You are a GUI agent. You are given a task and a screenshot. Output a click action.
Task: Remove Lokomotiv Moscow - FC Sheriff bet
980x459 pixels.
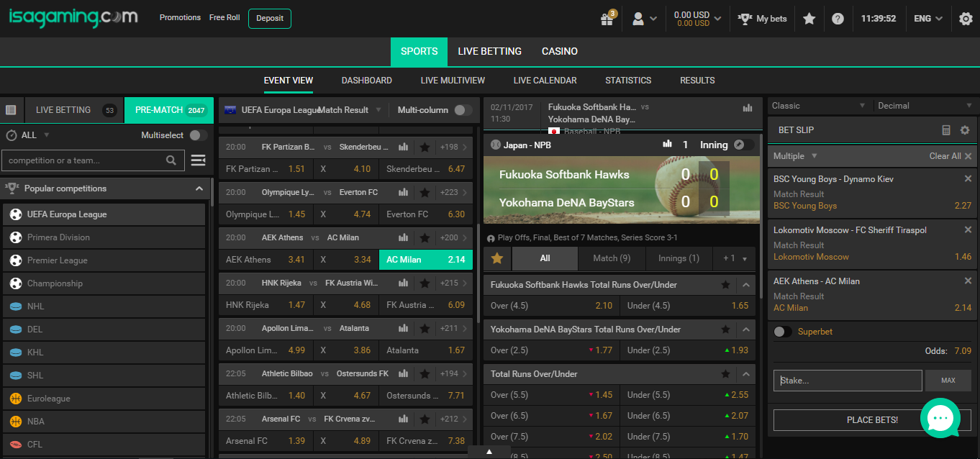[968, 229]
